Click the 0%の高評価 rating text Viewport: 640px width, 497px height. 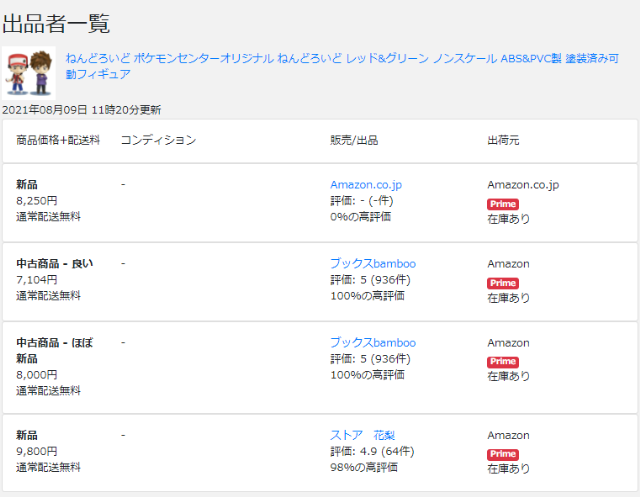pos(360,217)
